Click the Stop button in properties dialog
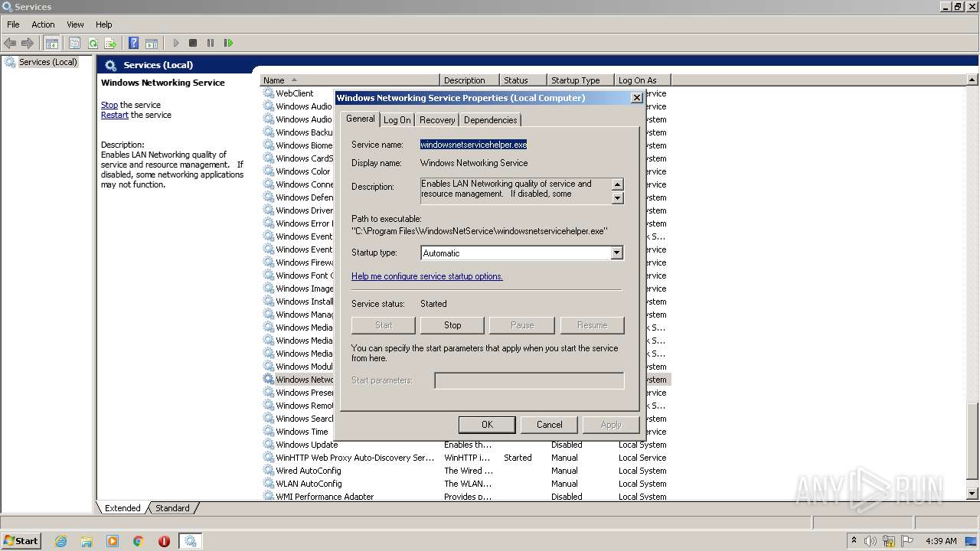The height and width of the screenshot is (551, 980). (452, 325)
